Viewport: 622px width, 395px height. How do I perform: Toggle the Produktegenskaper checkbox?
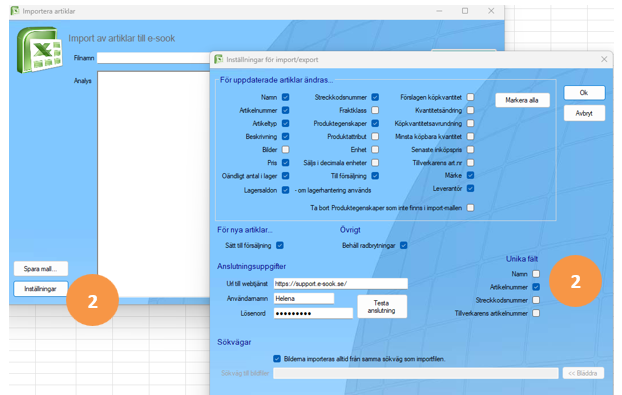(x=375, y=123)
